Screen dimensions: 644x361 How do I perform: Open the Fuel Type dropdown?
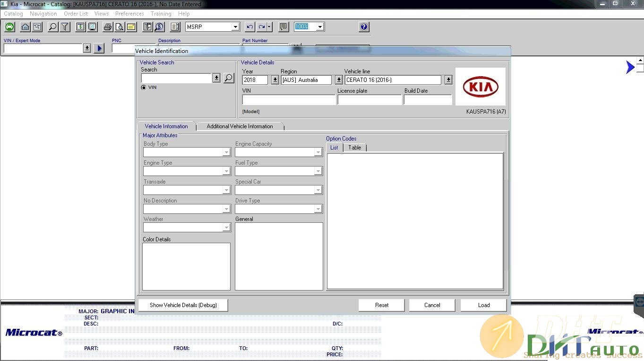coord(318,171)
